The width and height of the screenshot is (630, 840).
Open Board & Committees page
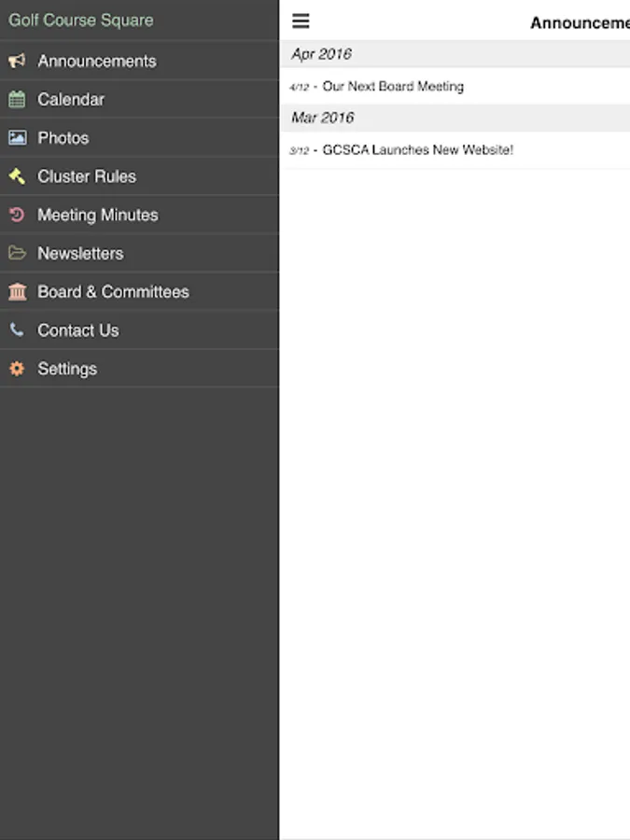coord(139,291)
